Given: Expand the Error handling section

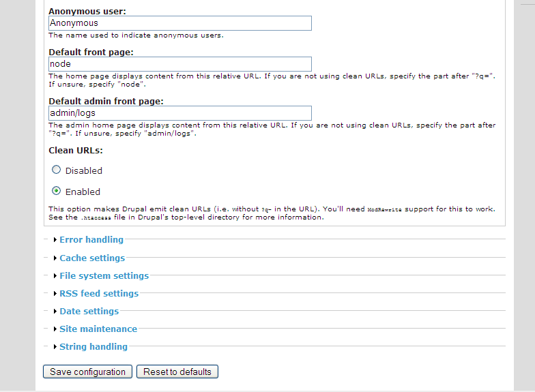Looking at the screenshot, I should (x=91, y=240).
